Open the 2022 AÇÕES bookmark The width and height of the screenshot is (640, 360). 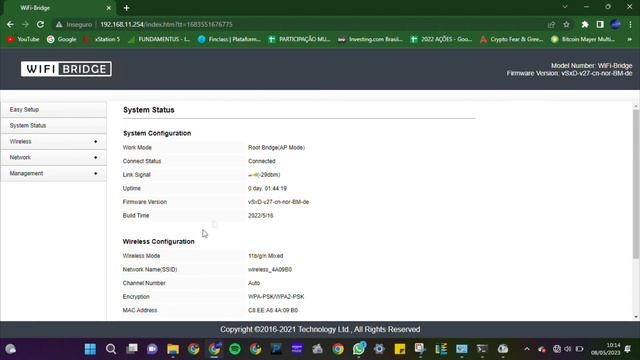point(441,39)
